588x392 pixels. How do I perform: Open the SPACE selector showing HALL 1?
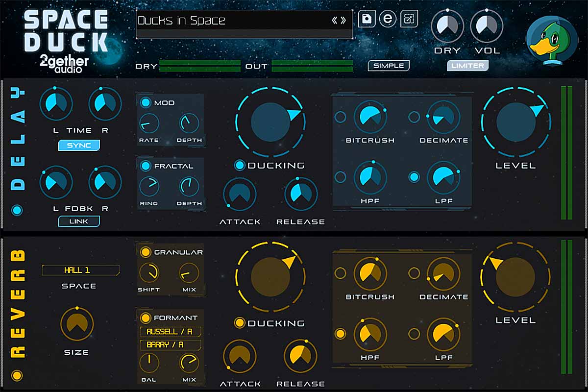click(80, 269)
